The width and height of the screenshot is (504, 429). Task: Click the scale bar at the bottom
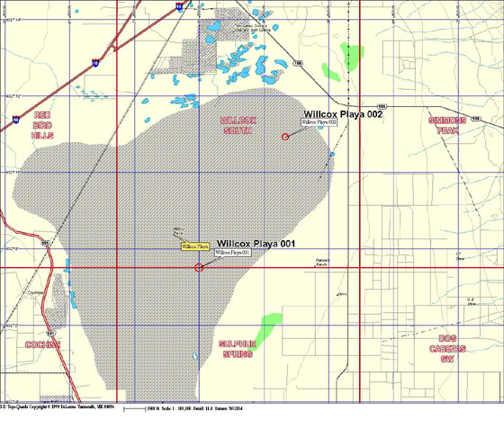134,409
